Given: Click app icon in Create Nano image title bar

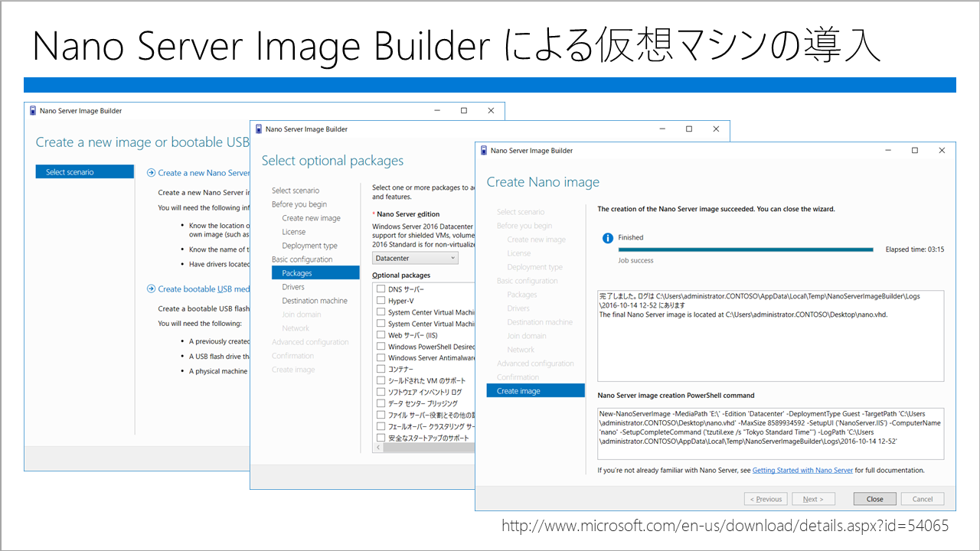Looking at the screenshot, I should pos(482,151).
